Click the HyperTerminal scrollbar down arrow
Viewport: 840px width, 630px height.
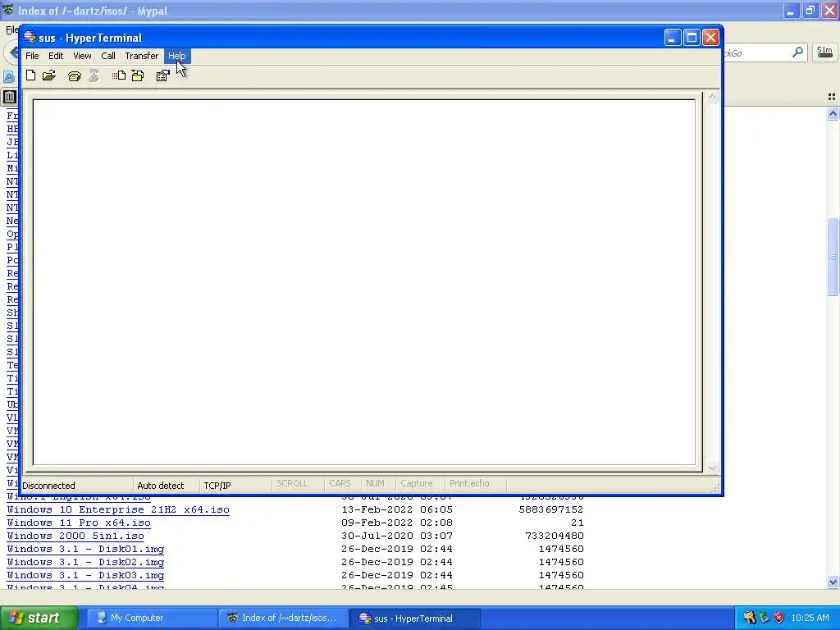pyautogui.click(x=712, y=468)
